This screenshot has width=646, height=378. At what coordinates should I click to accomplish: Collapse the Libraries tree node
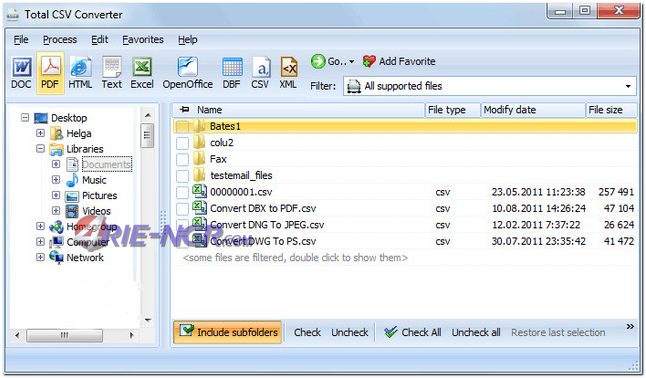(40, 148)
